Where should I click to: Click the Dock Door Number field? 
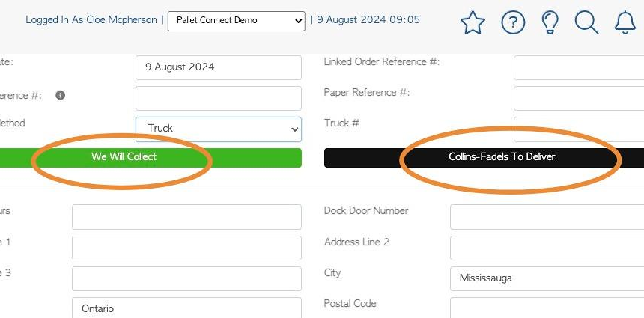coord(547,217)
